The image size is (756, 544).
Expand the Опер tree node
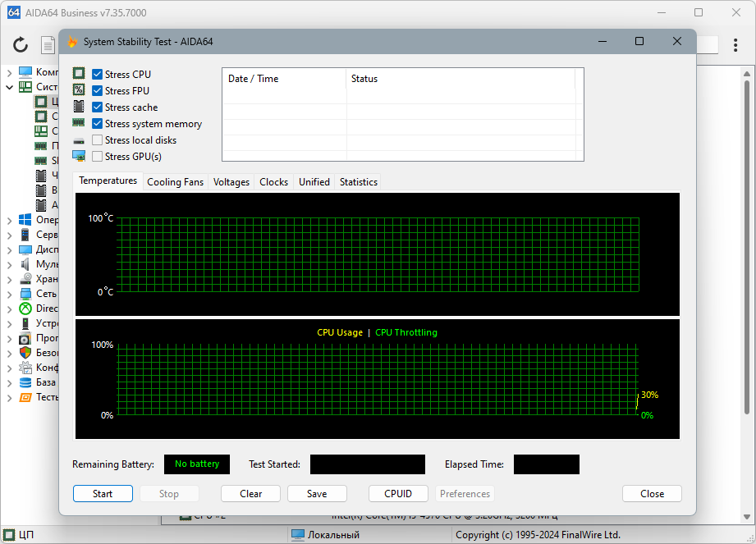(x=9, y=220)
